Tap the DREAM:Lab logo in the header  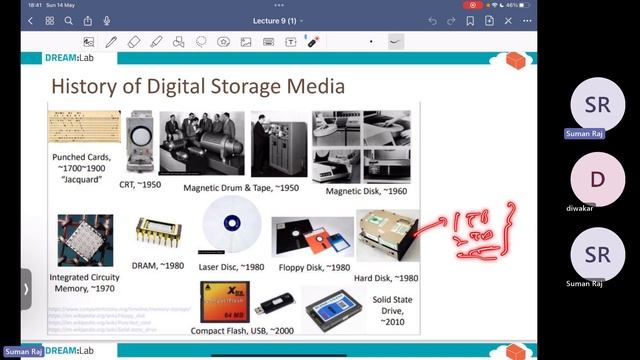69,58
